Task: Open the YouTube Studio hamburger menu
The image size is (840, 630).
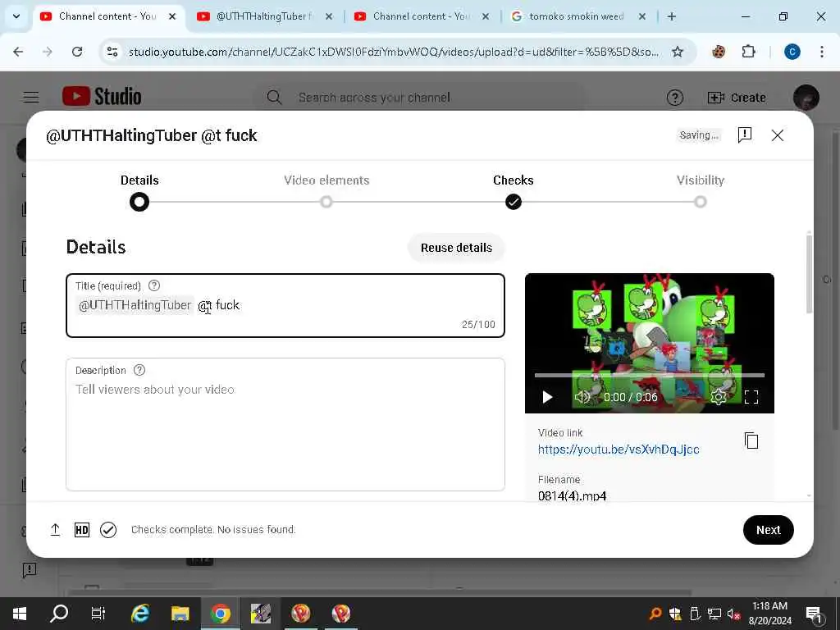Action: click(31, 97)
